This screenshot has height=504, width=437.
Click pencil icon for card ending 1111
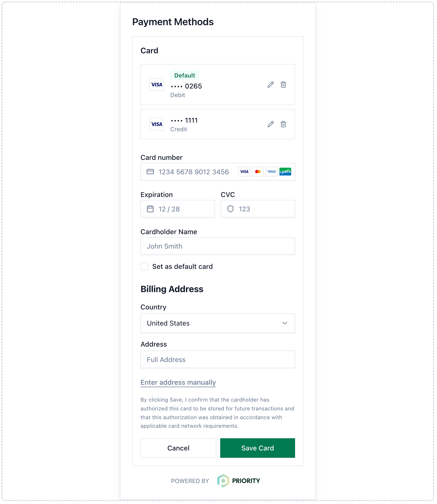click(x=270, y=124)
